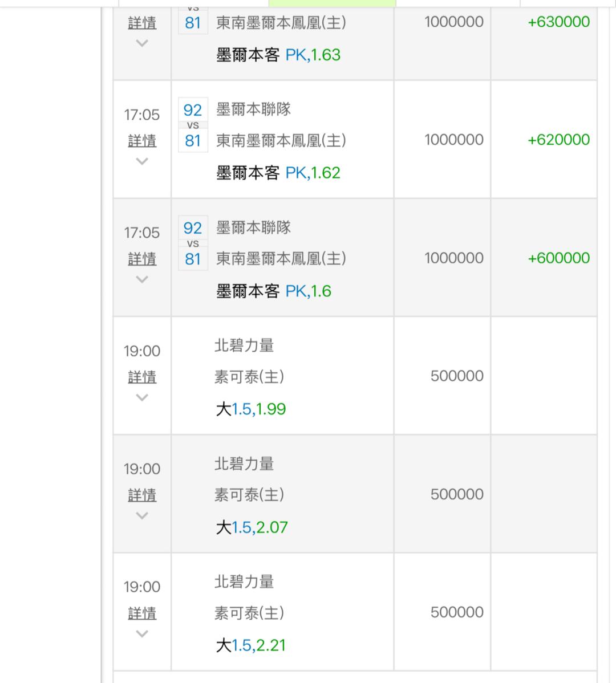Image resolution: width=616 pixels, height=683 pixels.
Task: Expand the chevron in the PK,1.62 row
Action: [x=142, y=161]
